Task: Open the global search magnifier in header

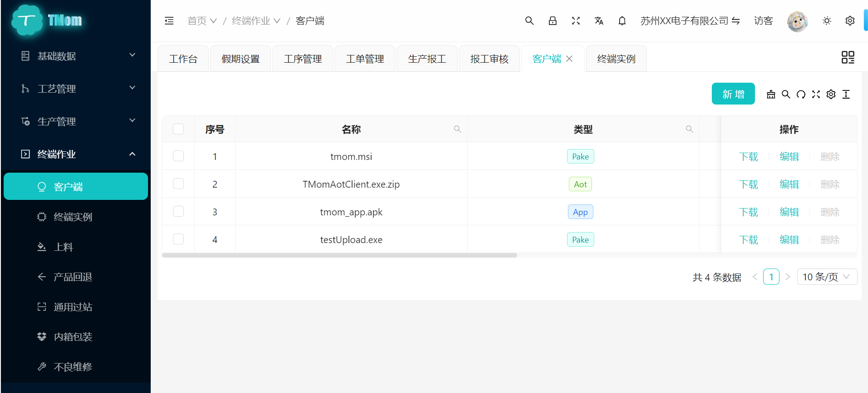Action: click(529, 21)
